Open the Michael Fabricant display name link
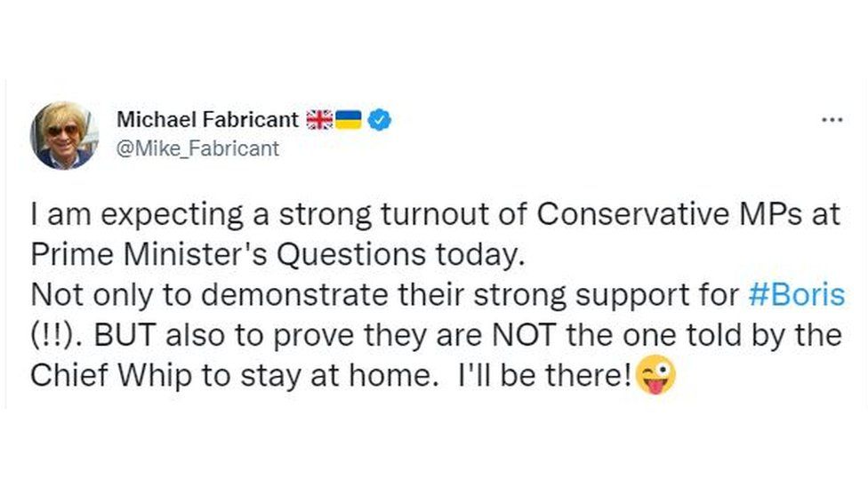Viewport: 868px width, 488px height. 207,119
